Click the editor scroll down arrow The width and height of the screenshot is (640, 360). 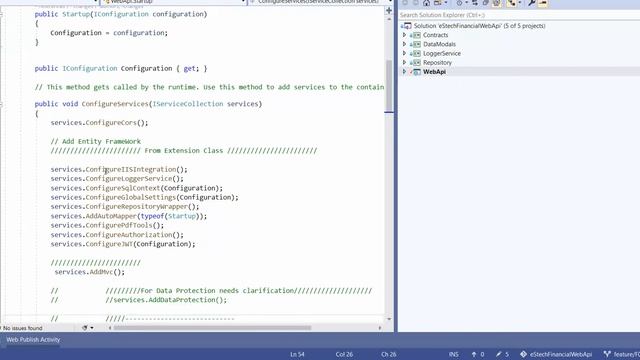coord(389,319)
